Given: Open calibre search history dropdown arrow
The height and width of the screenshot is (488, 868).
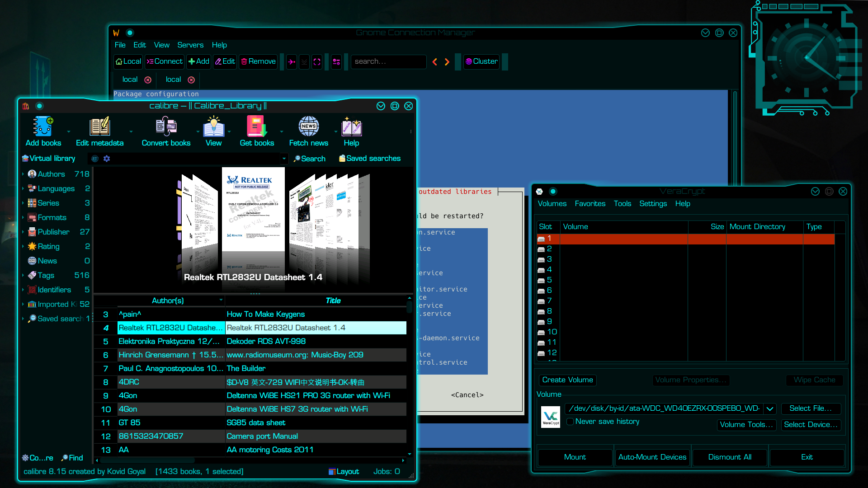Looking at the screenshot, I should [284, 159].
